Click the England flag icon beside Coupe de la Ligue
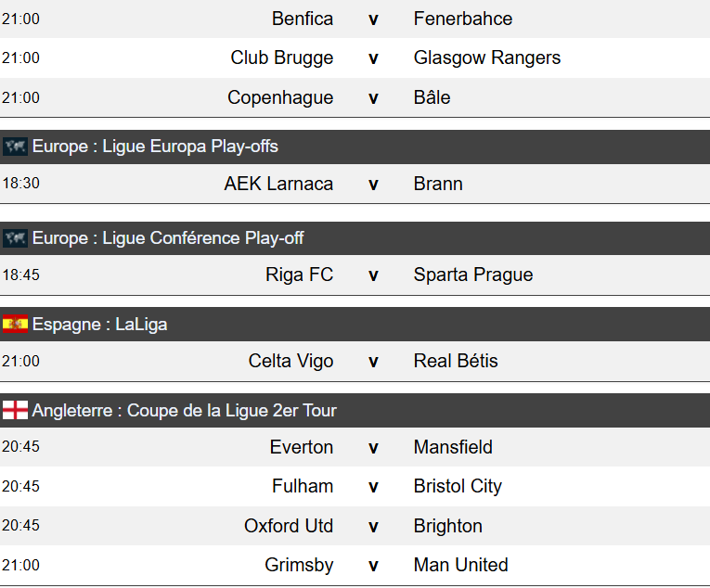This screenshot has height=588, width=710. click(x=15, y=410)
